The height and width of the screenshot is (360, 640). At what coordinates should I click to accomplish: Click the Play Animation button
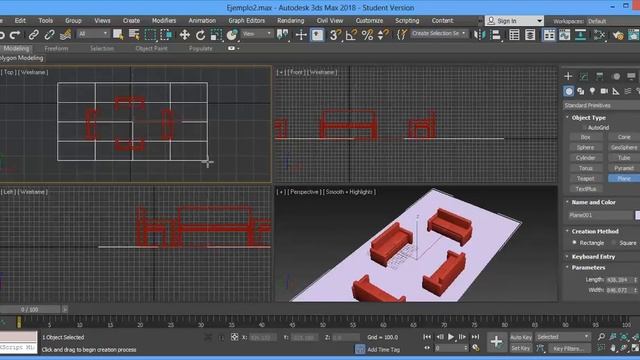(451, 337)
